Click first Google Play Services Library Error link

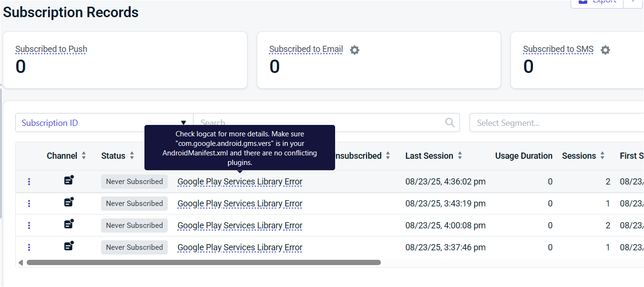[x=240, y=182]
